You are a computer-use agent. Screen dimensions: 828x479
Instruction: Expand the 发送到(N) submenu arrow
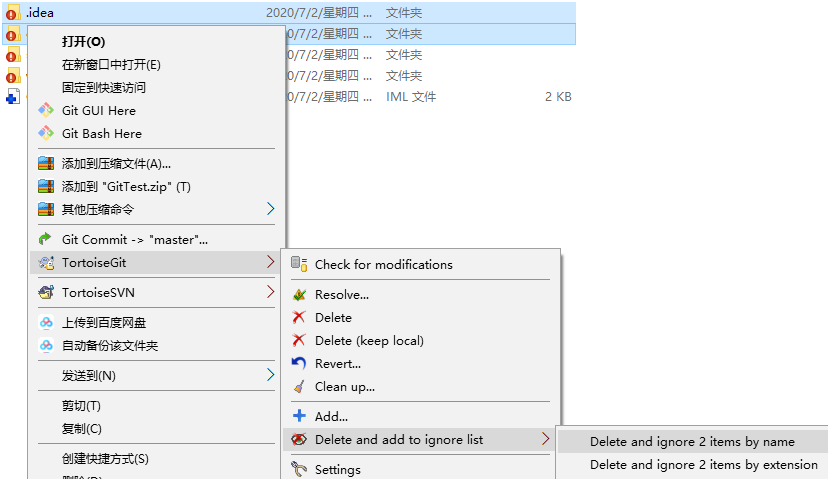click(x=270, y=375)
